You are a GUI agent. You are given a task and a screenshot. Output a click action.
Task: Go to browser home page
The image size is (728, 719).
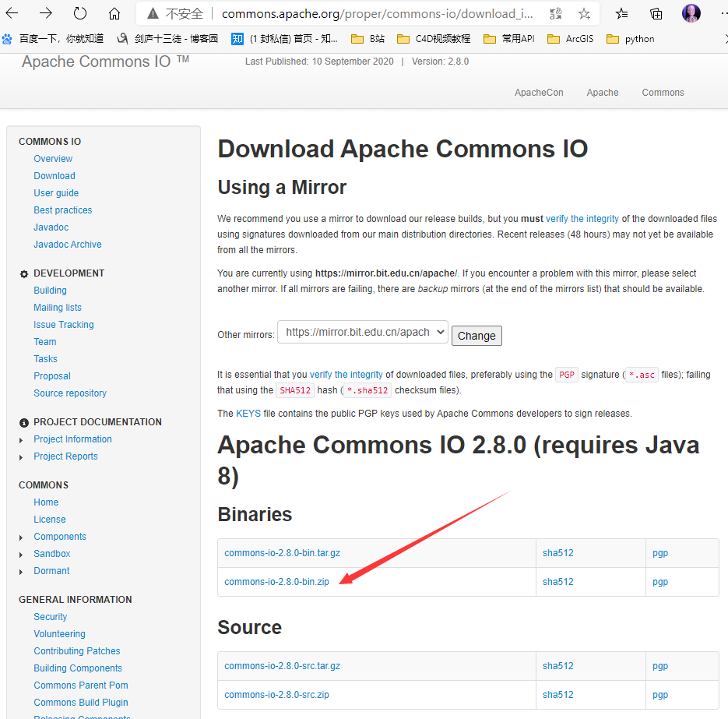point(114,13)
